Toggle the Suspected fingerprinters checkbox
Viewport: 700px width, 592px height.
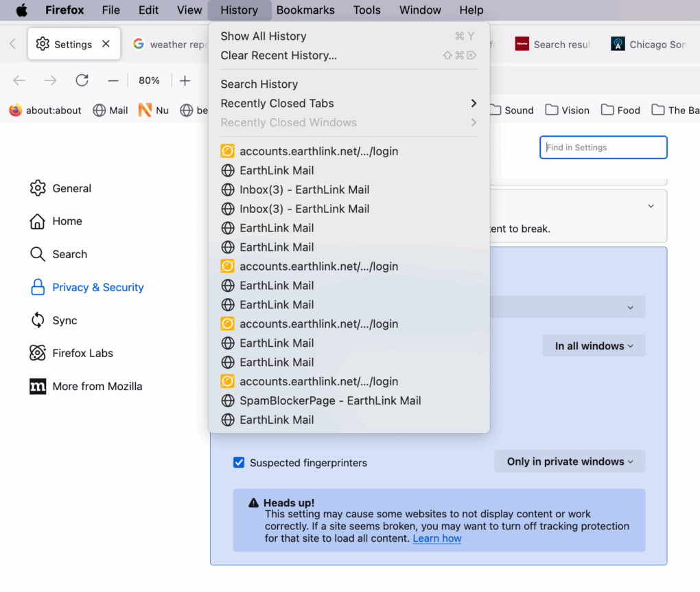(x=239, y=462)
